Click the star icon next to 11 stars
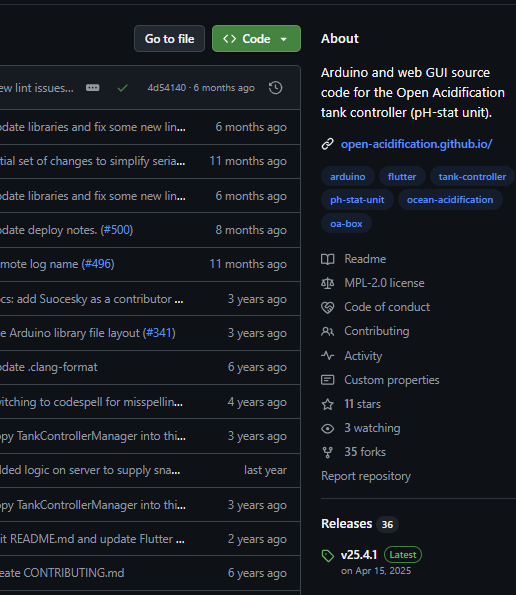 tap(327, 404)
